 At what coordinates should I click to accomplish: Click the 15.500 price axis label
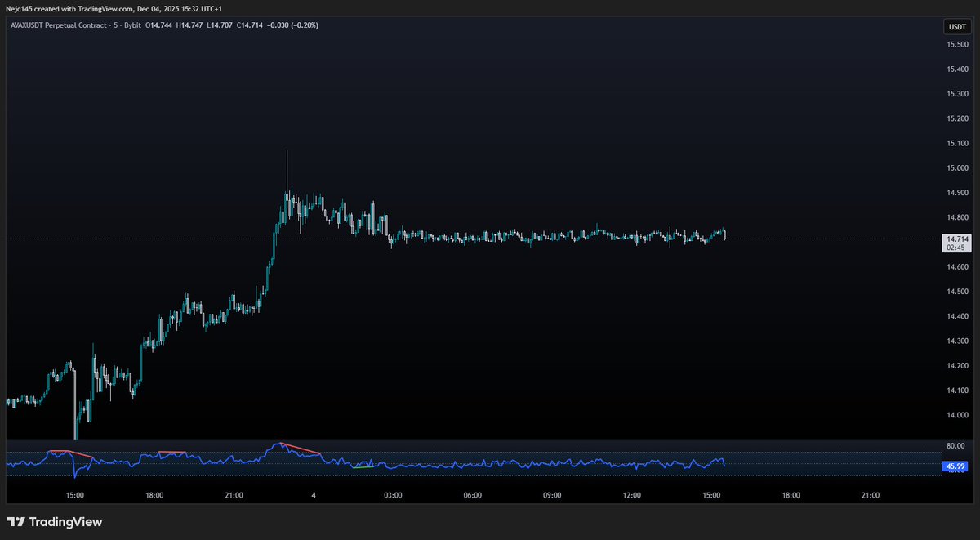[x=956, y=44]
